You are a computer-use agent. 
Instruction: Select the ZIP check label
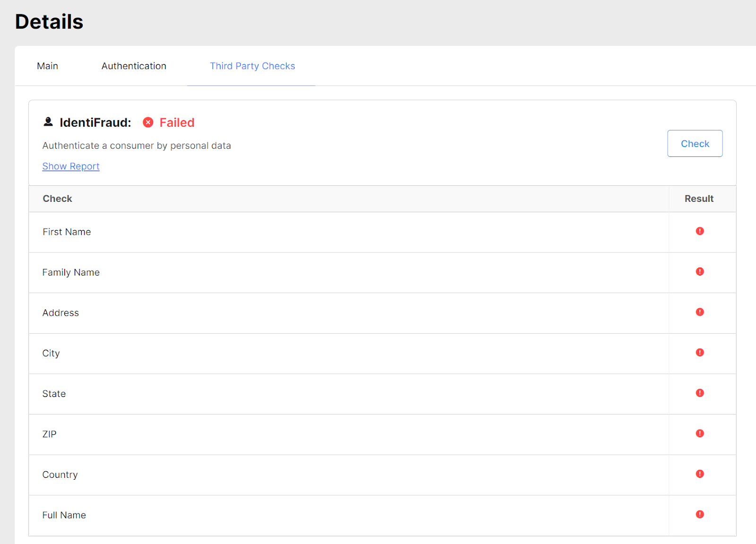tap(49, 434)
